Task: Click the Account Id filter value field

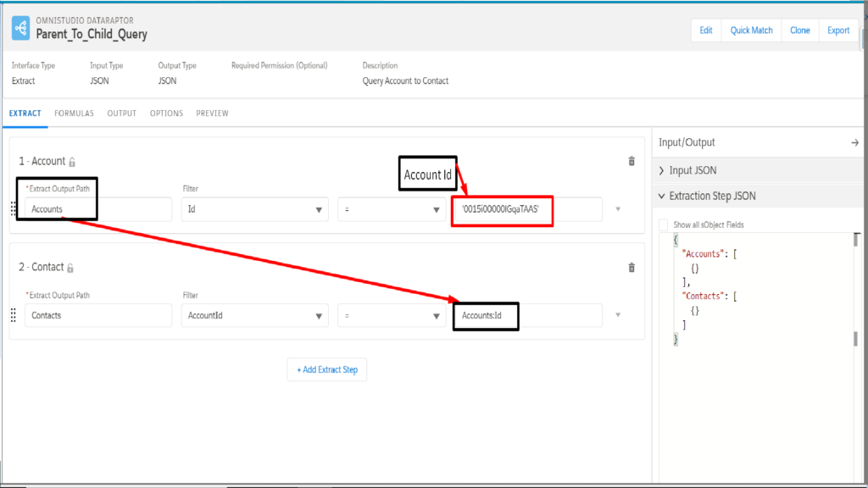Action: (x=527, y=209)
